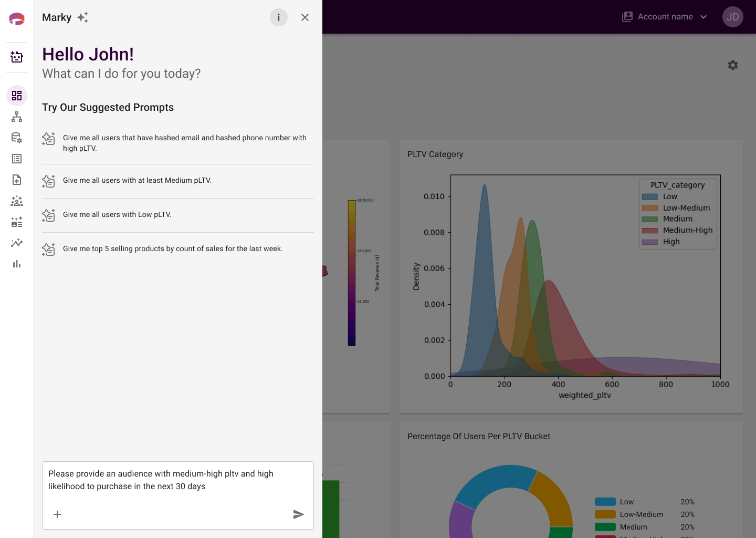Image resolution: width=756 pixels, height=538 pixels.
Task: Click "High" in the PLTV_category legend
Action: click(671, 242)
